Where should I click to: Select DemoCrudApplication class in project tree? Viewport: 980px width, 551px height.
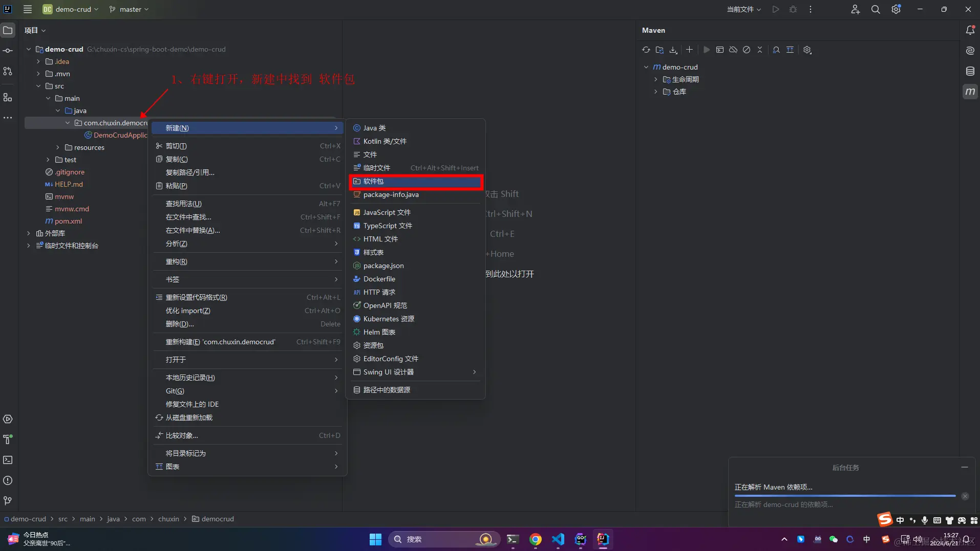coord(116,135)
